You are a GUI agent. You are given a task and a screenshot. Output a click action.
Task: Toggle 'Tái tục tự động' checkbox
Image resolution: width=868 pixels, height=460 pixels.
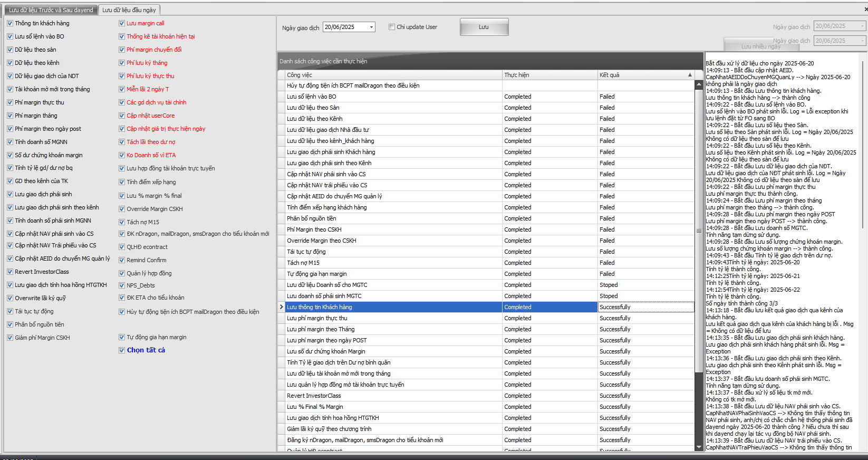click(x=10, y=311)
